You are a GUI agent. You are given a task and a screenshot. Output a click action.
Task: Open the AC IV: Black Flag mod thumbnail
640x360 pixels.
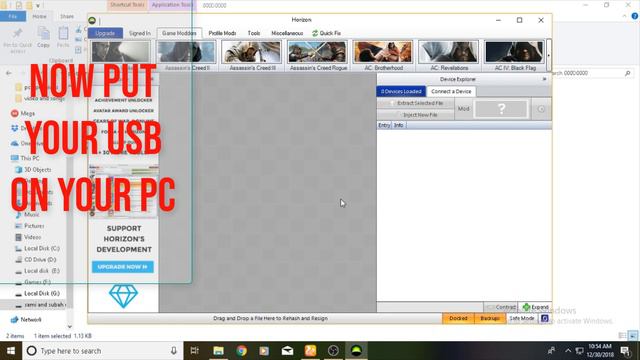pyautogui.click(x=514, y=56)
